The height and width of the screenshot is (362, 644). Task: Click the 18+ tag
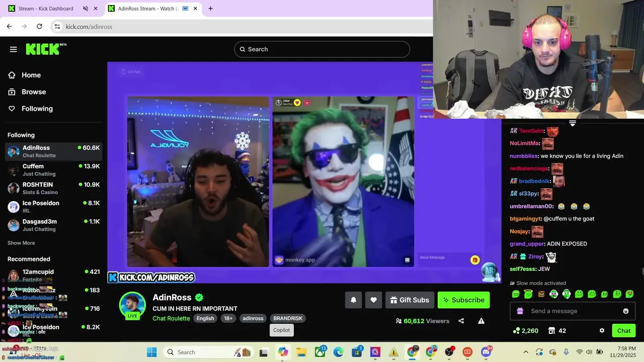pos(228,318)
